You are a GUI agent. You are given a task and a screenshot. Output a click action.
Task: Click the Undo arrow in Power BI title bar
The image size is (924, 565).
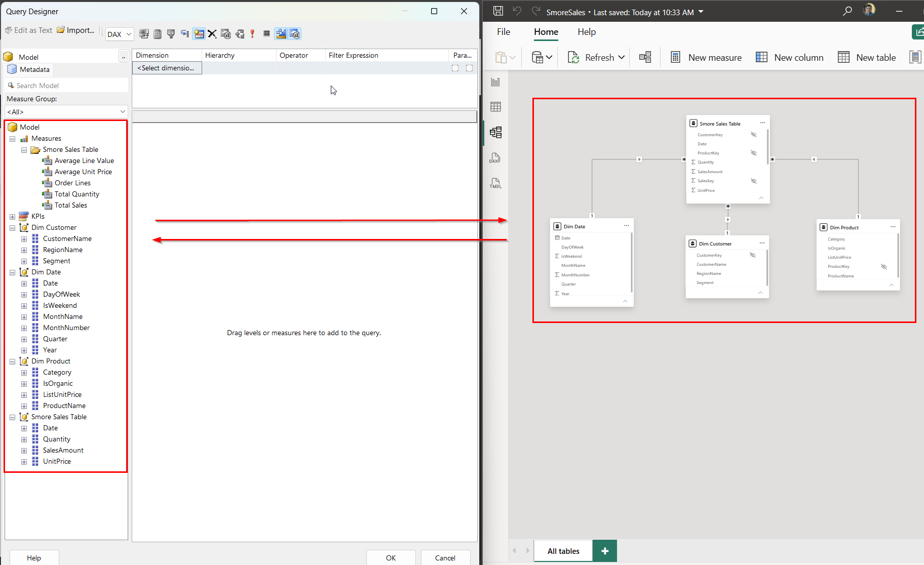point(517,11)
